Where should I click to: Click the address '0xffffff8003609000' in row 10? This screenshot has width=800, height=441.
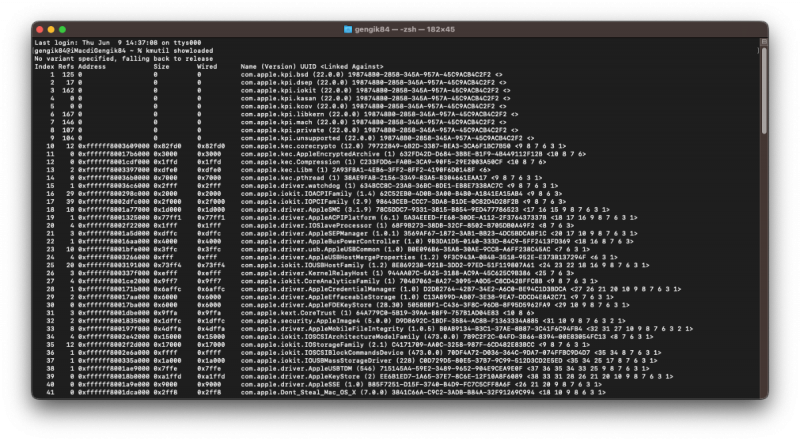click(114, 146)
